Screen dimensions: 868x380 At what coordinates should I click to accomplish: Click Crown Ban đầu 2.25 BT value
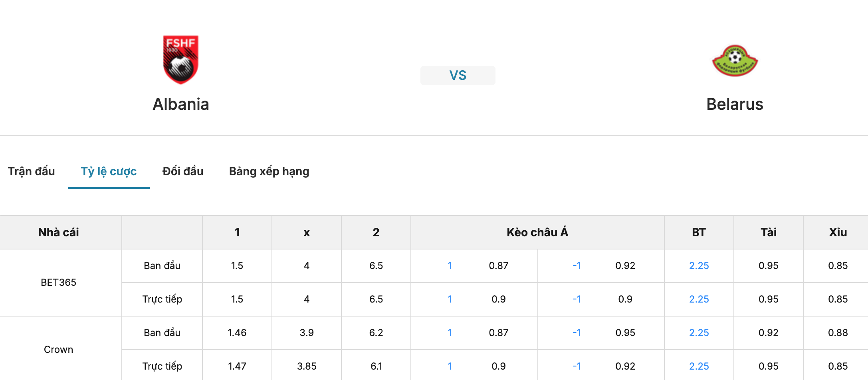tap(699, 332)
